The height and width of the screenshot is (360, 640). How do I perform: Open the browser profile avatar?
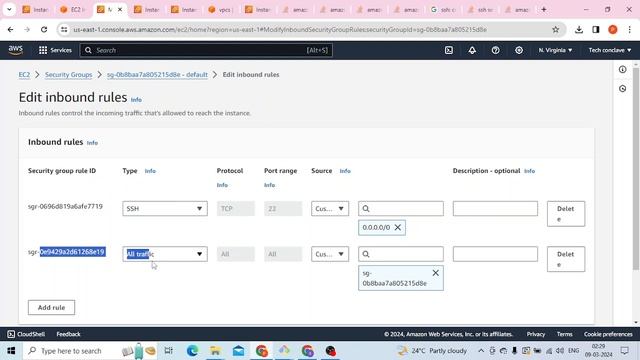pos(613,29)
